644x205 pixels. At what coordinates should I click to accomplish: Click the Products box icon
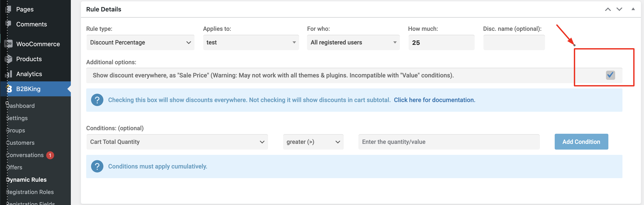(x=8, y=59)
